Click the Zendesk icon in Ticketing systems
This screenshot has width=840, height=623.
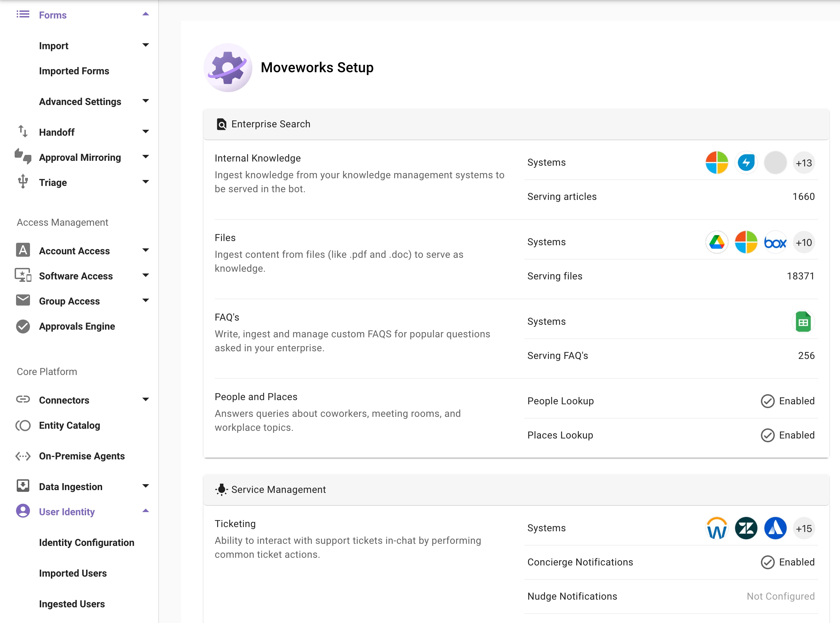[x=746, y=528]
